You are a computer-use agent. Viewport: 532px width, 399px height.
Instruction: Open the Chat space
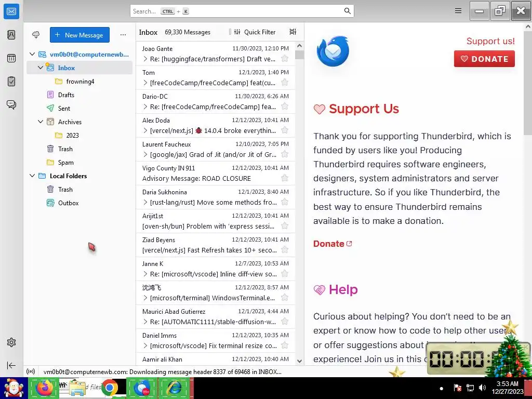[11, 104]
